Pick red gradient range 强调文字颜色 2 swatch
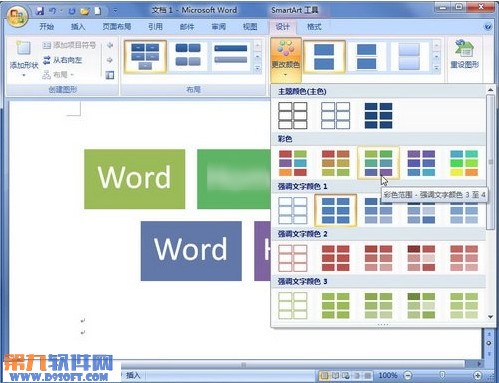This screenshot has height=383, width=499. coord(378,258)
